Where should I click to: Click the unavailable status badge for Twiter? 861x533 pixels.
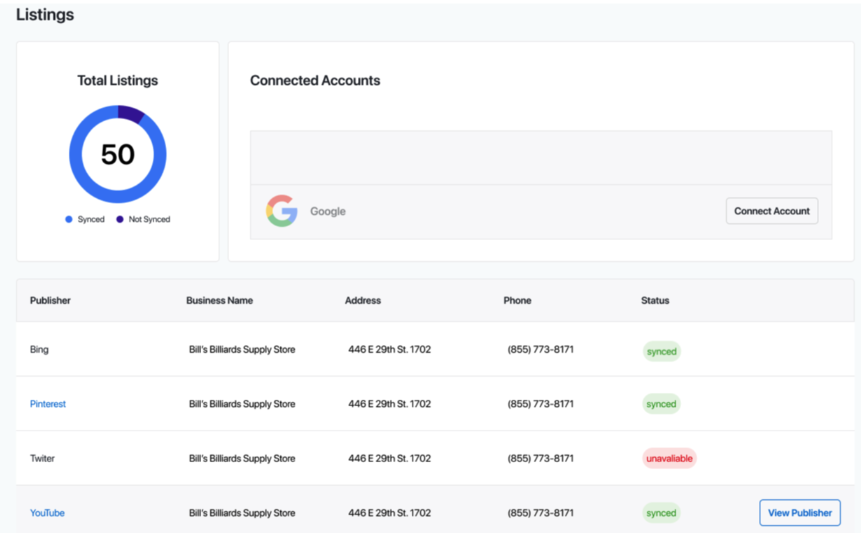(x=669, y=458)
